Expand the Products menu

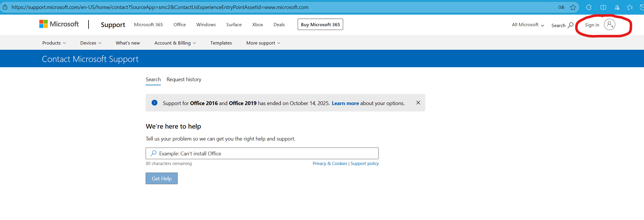pos(54,43)
